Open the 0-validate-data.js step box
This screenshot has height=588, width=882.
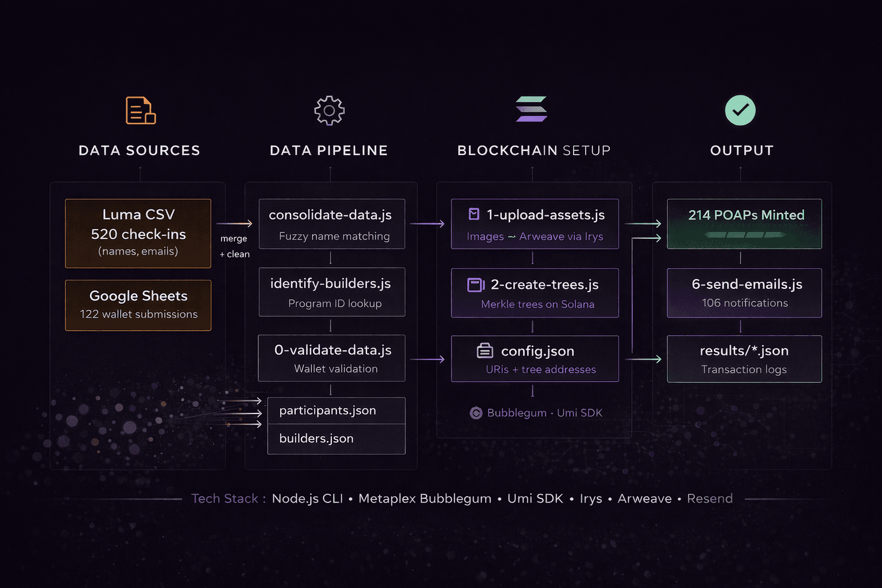332,358
